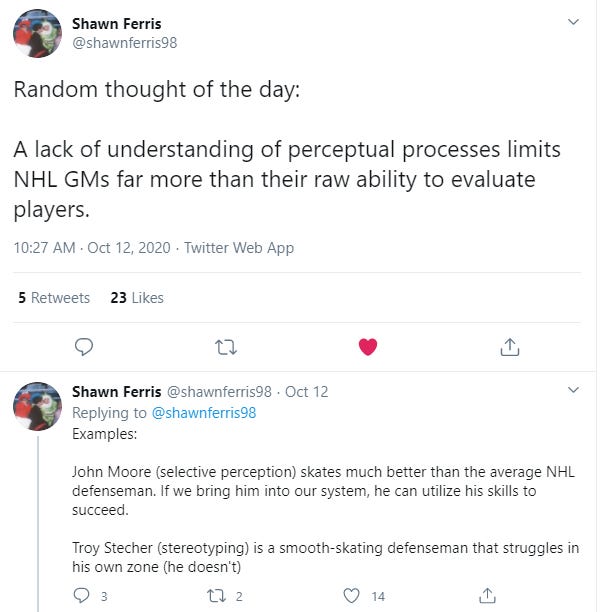Like the Examples reply tweet
601x612 pixels.
click(352, 596)
